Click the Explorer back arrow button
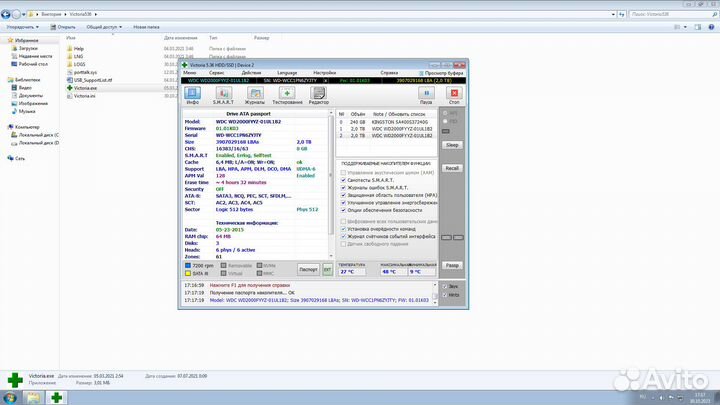The image size is (720, 405). pos(6,14)
